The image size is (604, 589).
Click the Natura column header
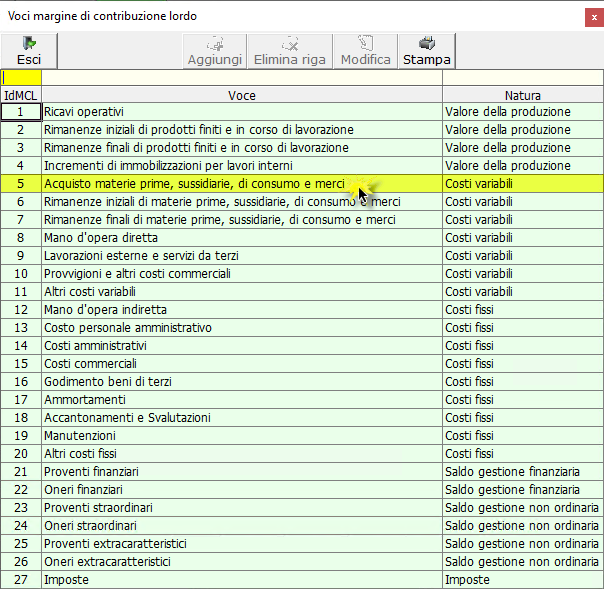tap(522, 95)
